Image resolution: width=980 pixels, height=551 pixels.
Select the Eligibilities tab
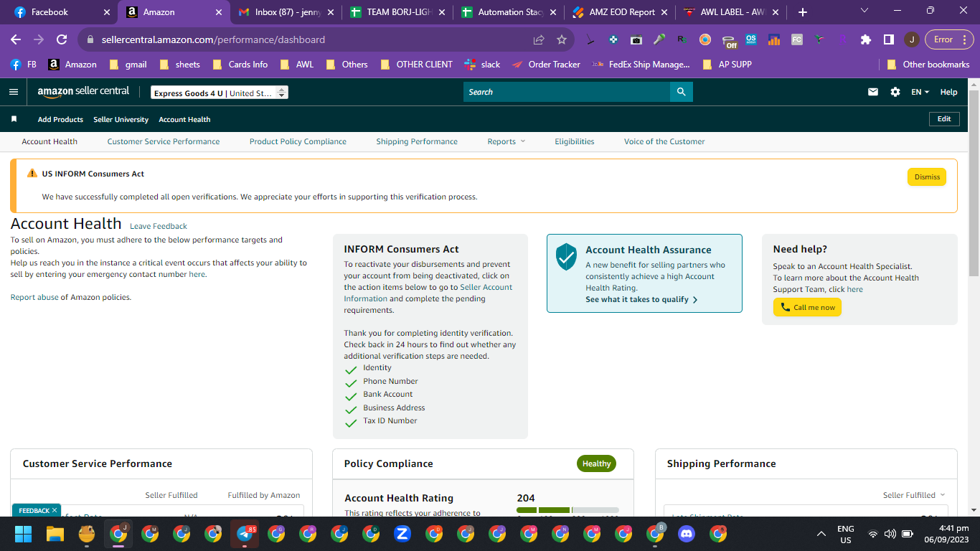pyautogui.click(x=575, y=141)
